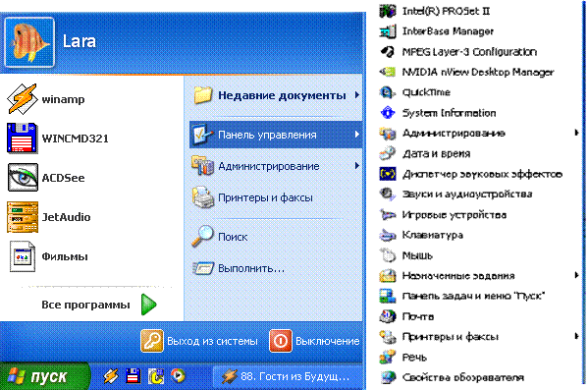Open QuickTime control panel item
Viewport: 588px width, 390px height.
pyautogui.click(x=415, y=92)
